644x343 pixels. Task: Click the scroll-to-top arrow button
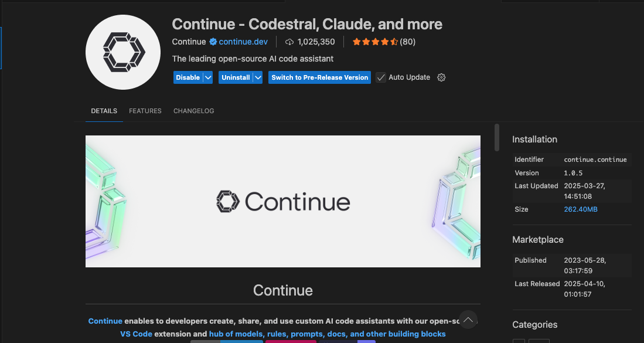click(468, 320)
